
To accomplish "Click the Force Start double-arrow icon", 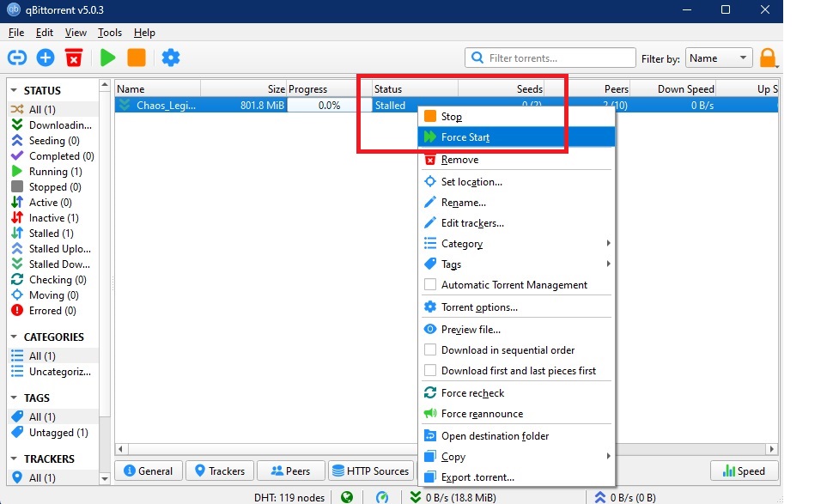I will (430, 137).
